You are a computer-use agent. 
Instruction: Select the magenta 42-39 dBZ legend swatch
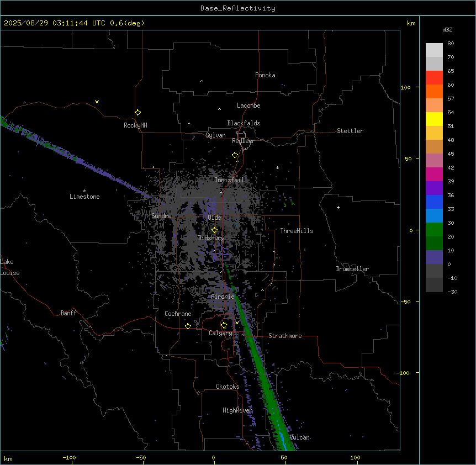(x=434, y=174)
